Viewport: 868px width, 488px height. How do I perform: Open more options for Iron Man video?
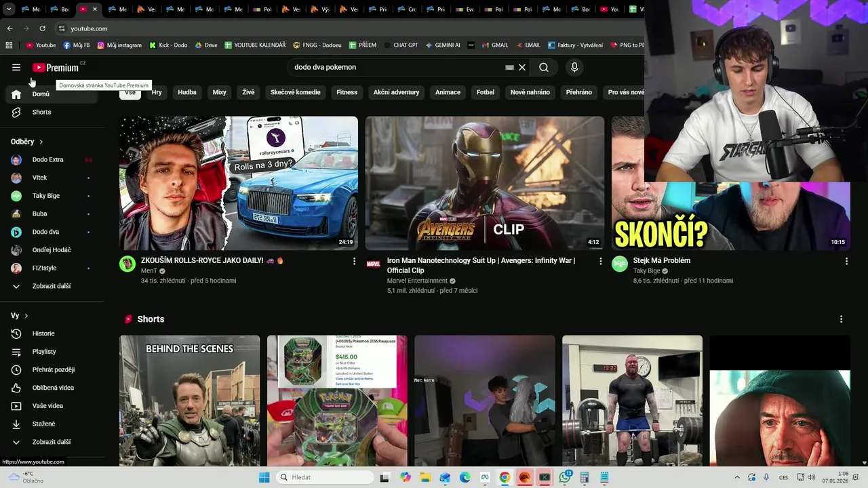point(600,261)
